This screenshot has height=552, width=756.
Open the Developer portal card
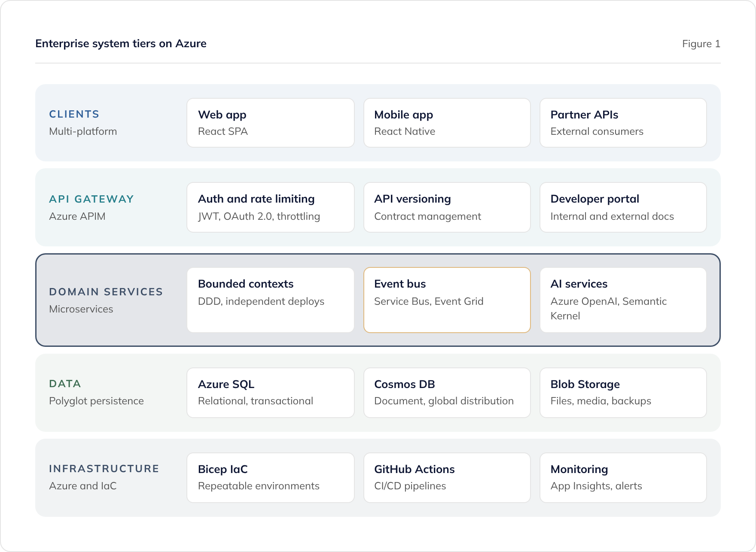(623, 207)
